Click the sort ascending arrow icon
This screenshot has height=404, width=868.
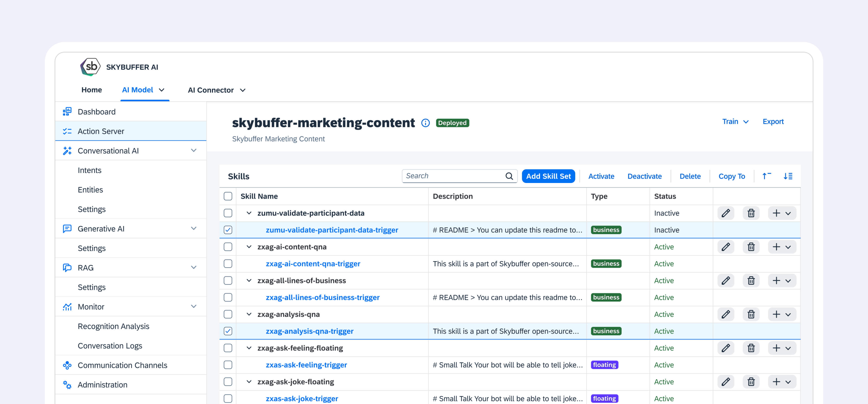pos(766,176)
